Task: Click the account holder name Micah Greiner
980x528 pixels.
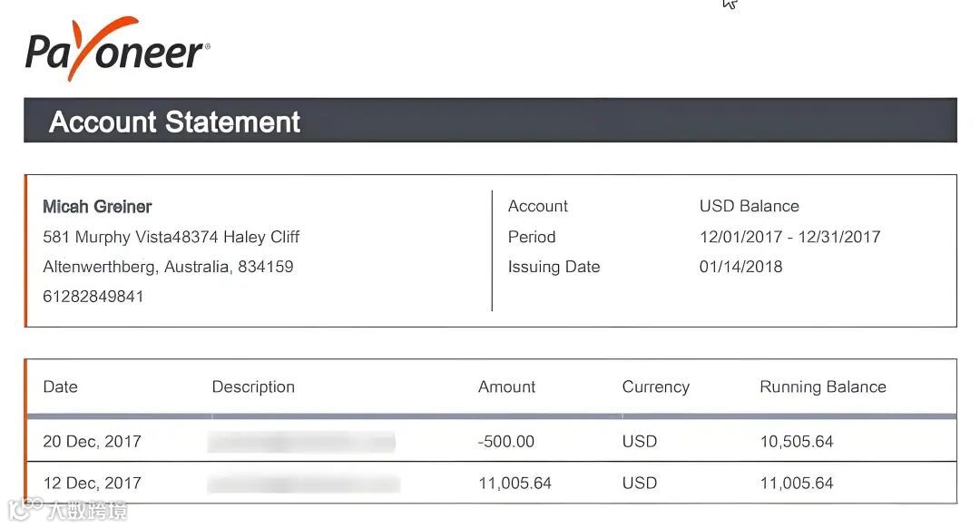Action: point(97,207)
